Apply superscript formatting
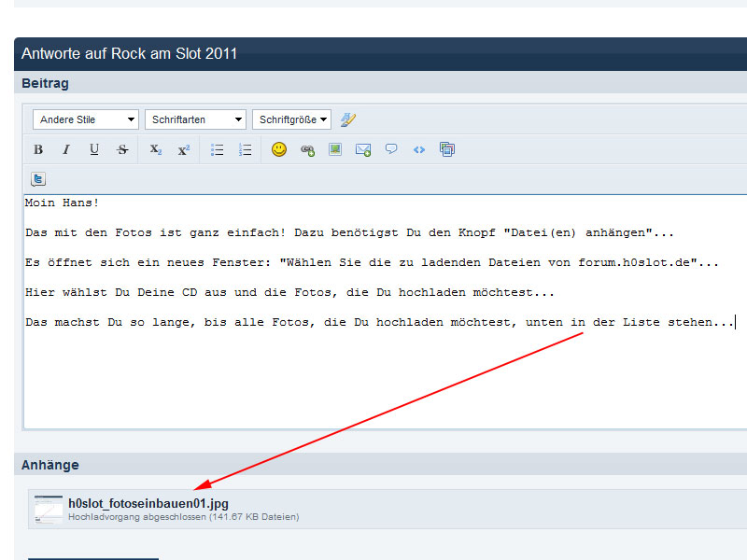The width and height of the screenshot is (747, 560). tap(184, 150)
